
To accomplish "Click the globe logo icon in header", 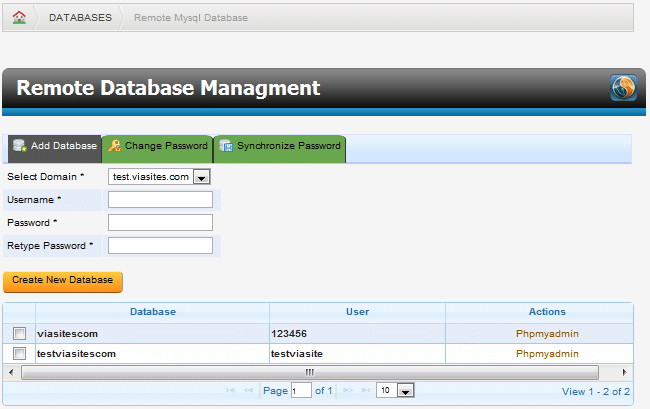I will click(x=623, y=88).
